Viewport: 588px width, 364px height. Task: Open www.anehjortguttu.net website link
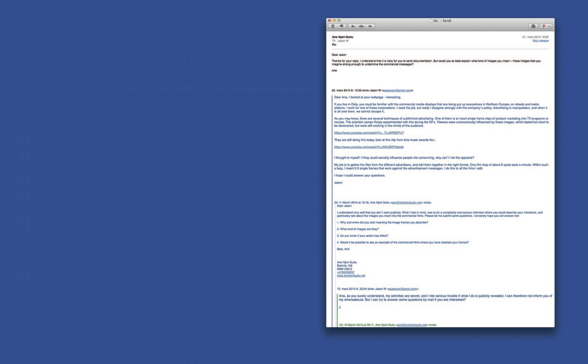(x=351, y=276)
